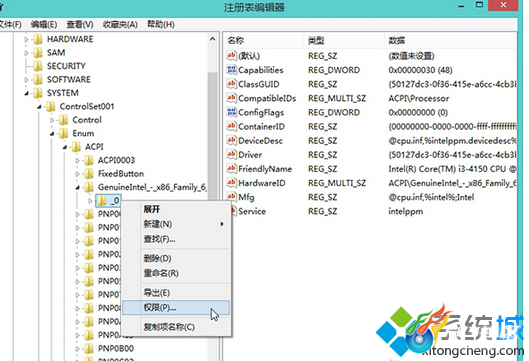Collapse the Enum key
Screen dimensions: 529x361
pyautogui.click(x=52, y=134)
